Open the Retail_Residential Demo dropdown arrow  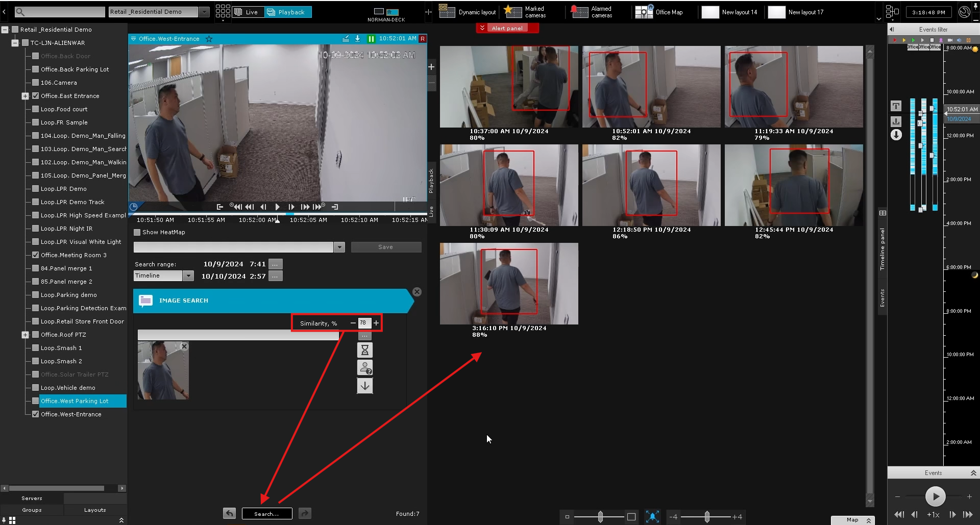pyautogui.click(x=204, y=12)
